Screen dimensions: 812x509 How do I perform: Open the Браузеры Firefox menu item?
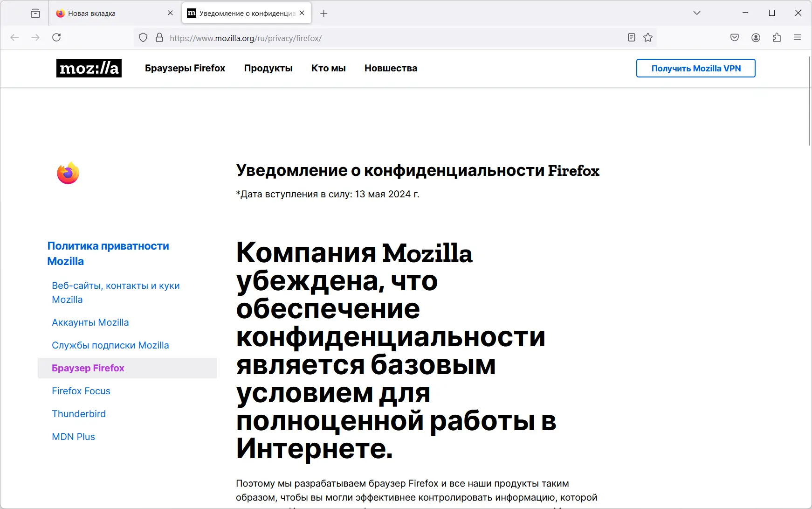(185, 68)
